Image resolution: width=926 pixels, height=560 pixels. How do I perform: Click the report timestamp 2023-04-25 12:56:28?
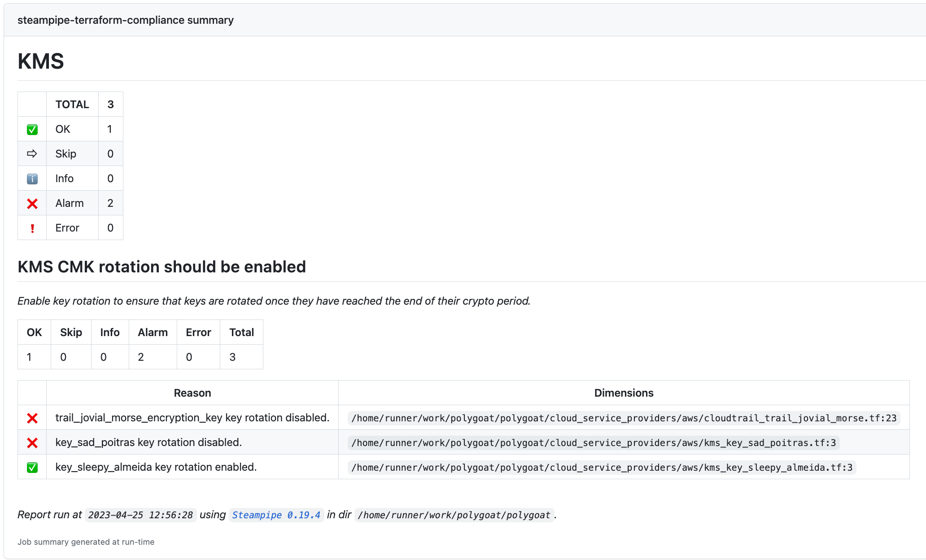[140, 515]
